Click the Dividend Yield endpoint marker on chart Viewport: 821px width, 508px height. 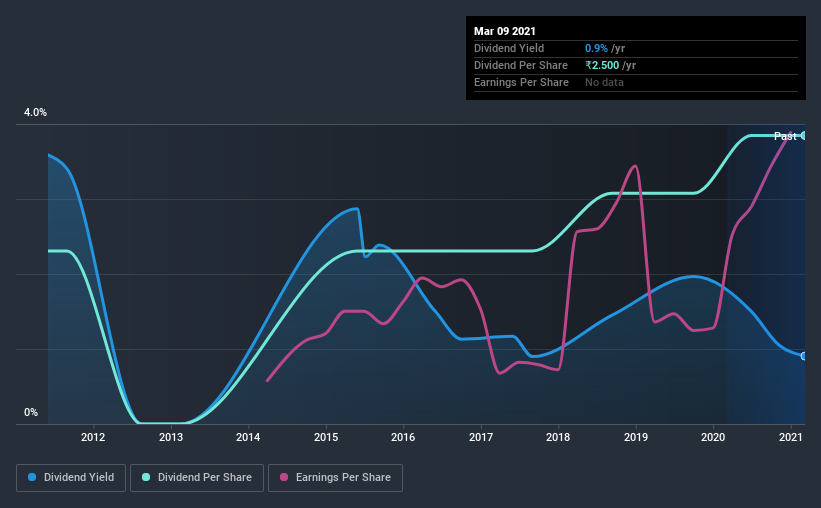pos(804,356)
